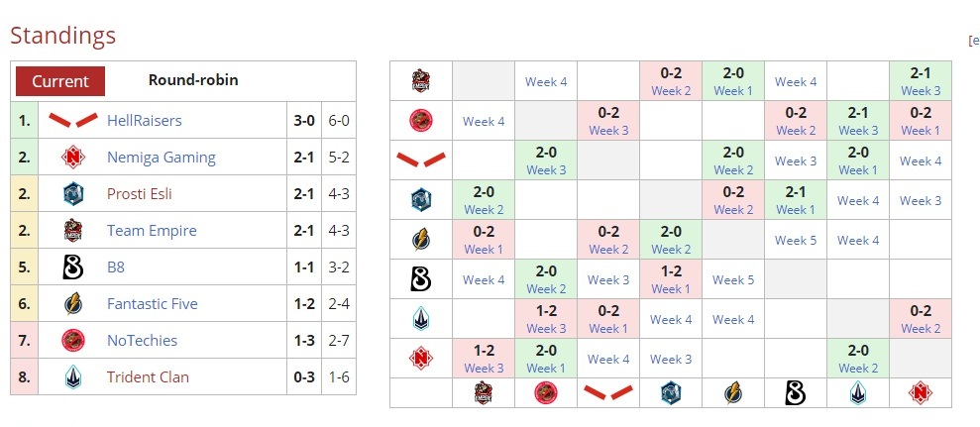The image size is (980, 427).
Task: Click the Week 5 link in the B8 crosstable row
Action: (x=732, y=280)
